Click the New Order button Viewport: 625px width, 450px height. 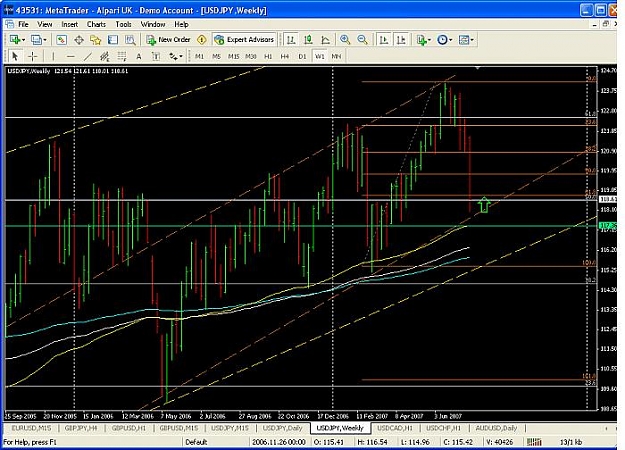coord(168,40)
